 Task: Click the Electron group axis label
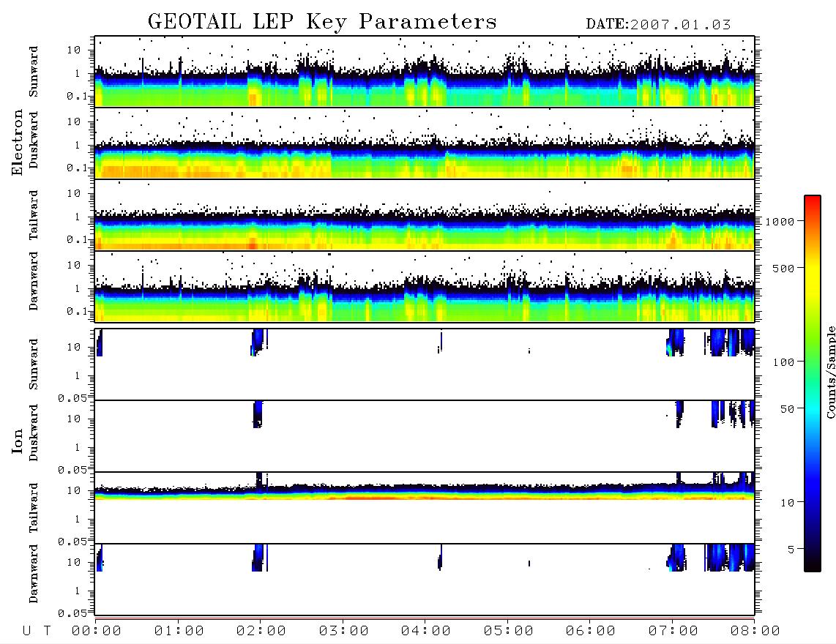18,142
